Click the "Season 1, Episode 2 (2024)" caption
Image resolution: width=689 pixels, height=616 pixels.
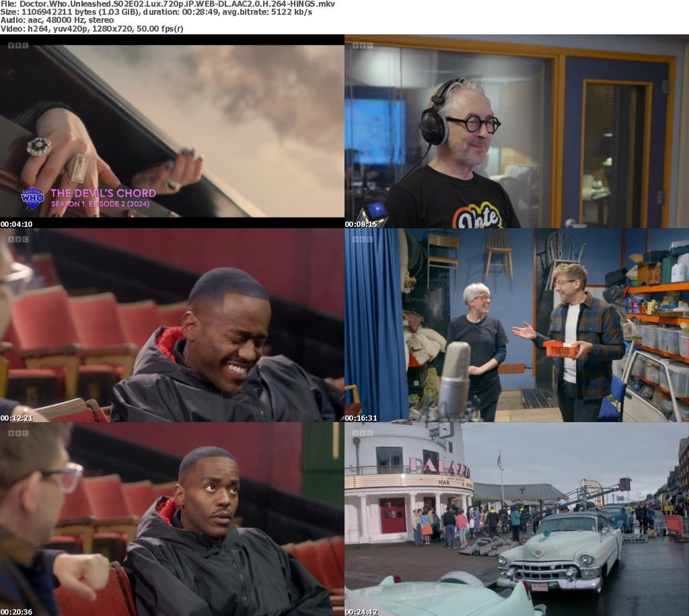(100, 204)
